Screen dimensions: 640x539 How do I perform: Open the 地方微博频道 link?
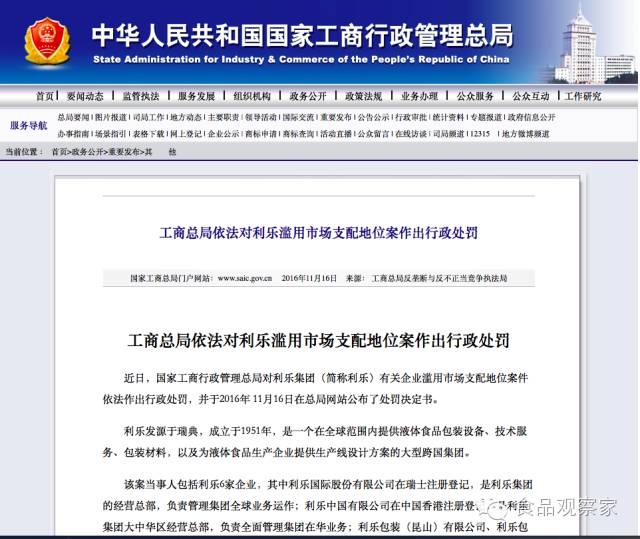[x=526, y=134]
